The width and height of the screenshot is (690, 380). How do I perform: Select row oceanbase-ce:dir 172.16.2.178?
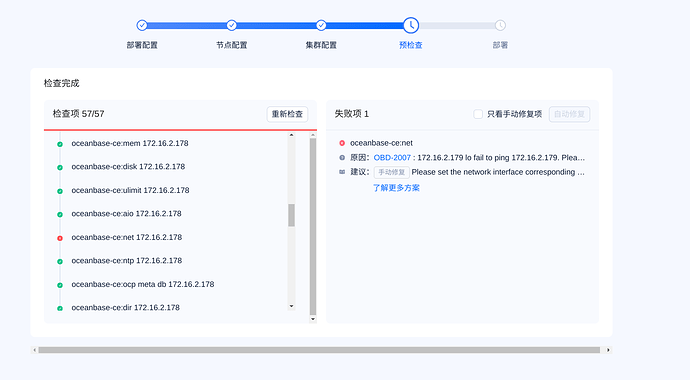(x=125, y=308)
